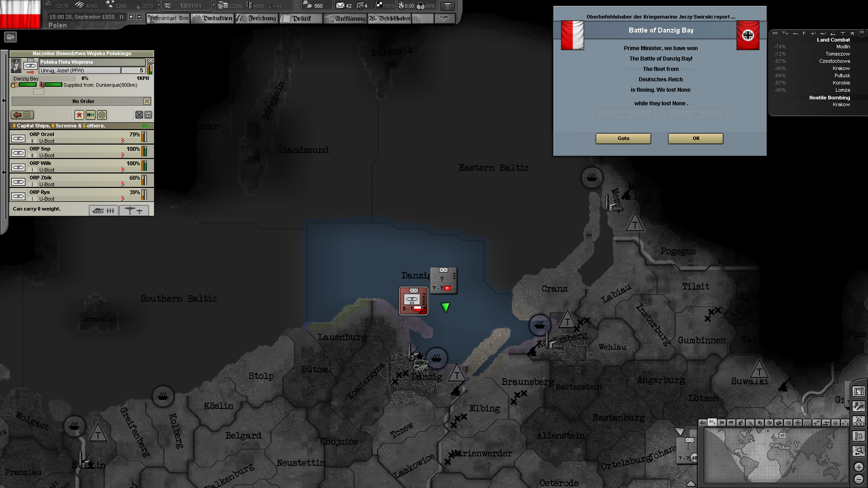Click the red arrow hierarchy button

click(22, 115)
